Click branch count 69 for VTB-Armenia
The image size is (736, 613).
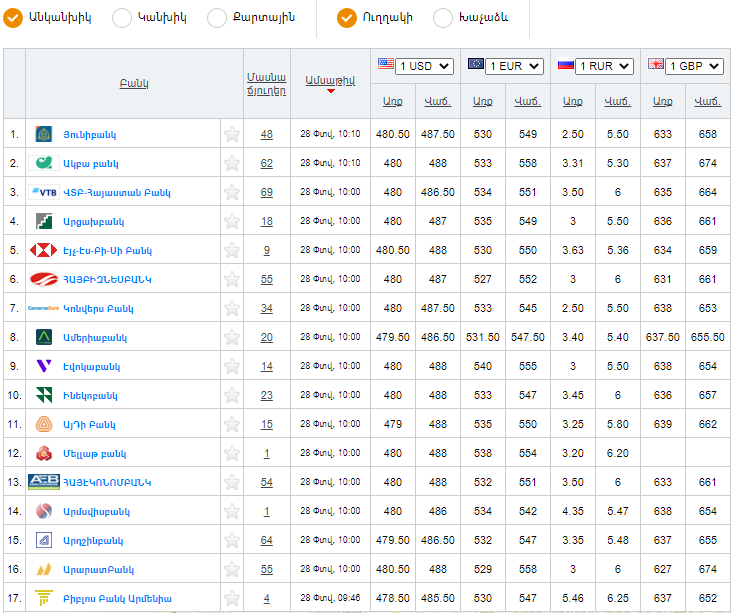[266, 192]
